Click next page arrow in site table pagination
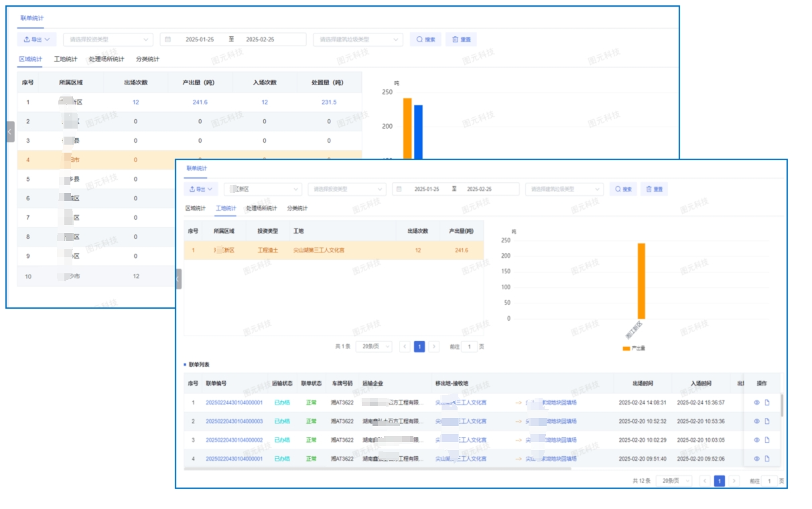This screenshot has height=509, width=812. coord(434,346)
